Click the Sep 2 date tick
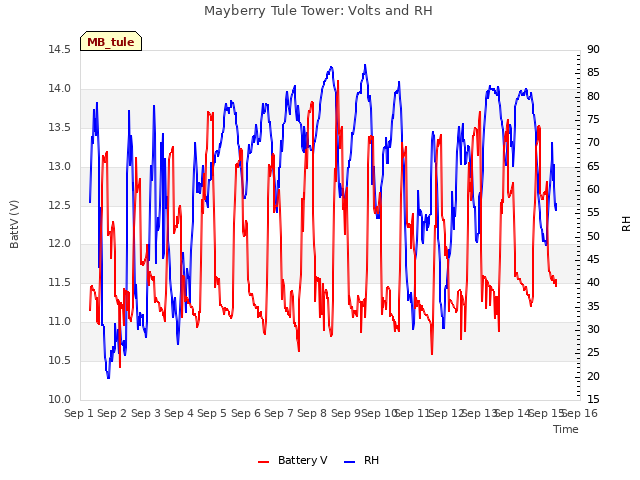 click(x=112, y=413)
